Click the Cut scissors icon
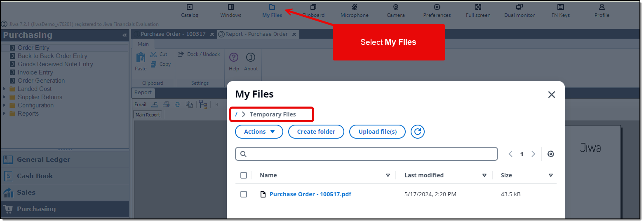 pos(153,54)
